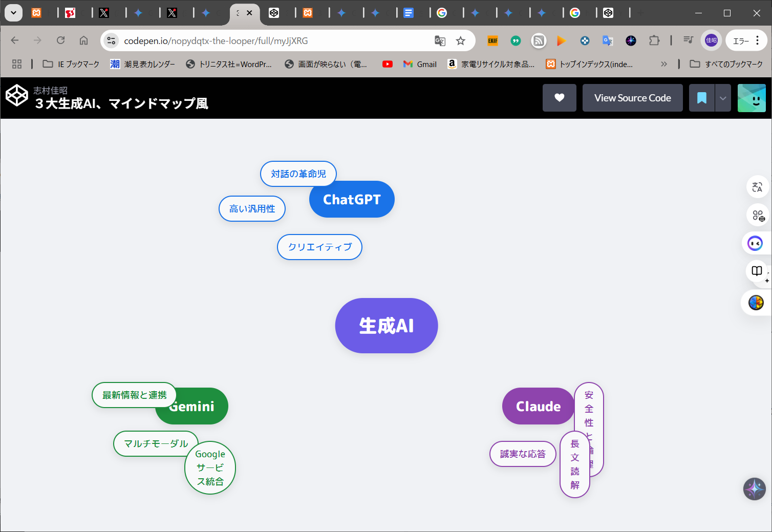Expand the bookmark dropdown arrow

pos(722,98)
